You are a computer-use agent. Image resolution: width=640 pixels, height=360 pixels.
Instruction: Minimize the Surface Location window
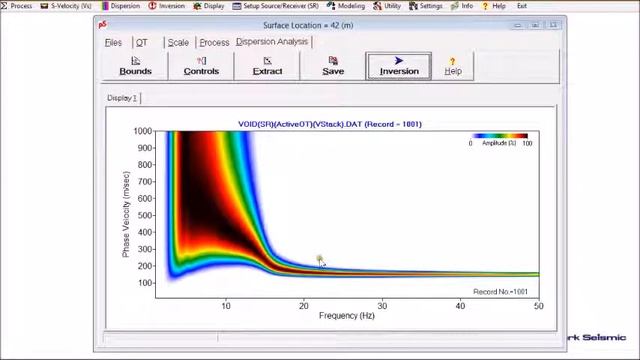coord(518,25)
